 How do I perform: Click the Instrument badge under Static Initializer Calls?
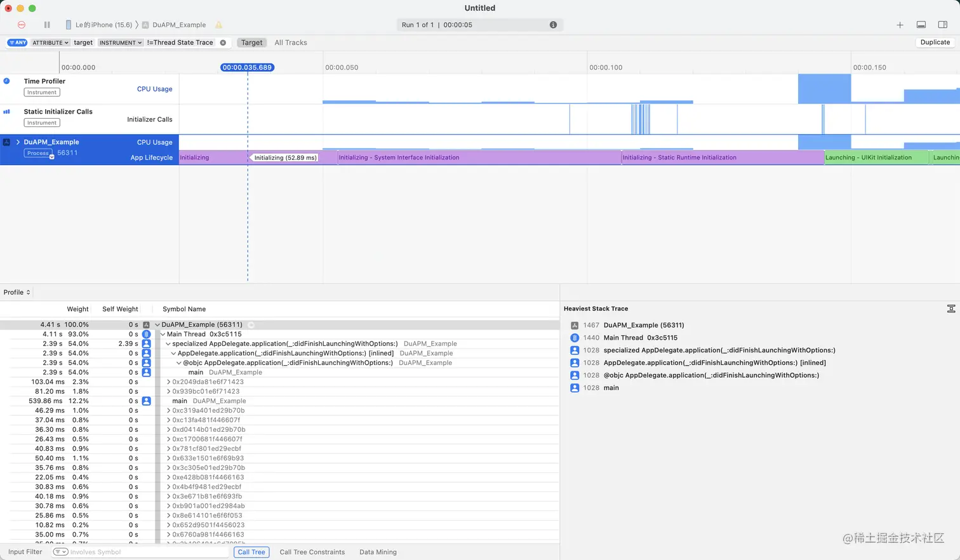(42, 123)
